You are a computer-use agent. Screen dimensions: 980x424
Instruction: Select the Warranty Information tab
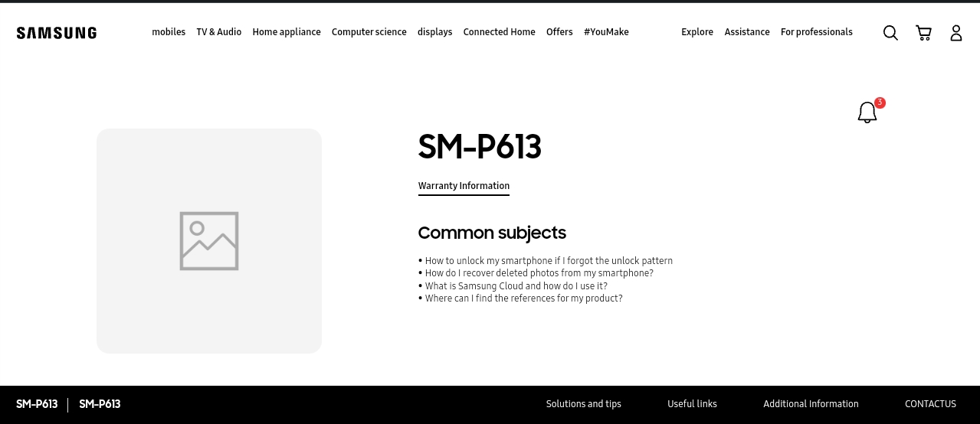tap(464, 186)
